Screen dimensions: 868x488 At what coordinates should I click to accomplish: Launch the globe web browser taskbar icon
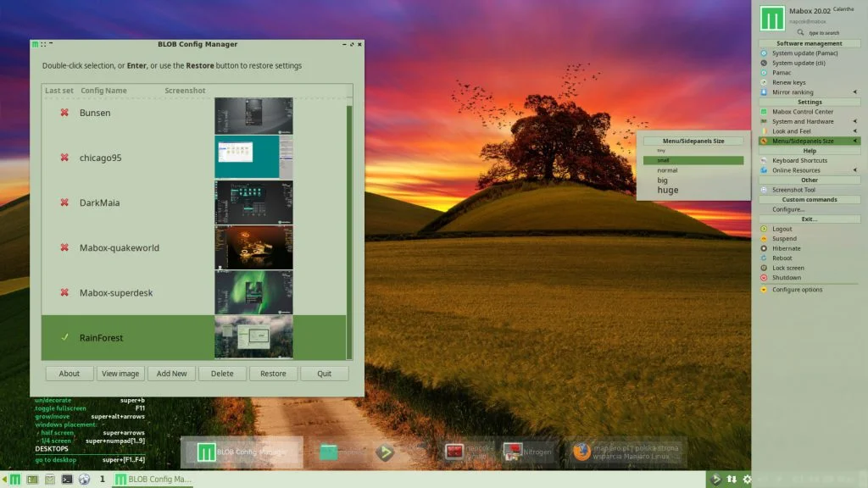84,480
